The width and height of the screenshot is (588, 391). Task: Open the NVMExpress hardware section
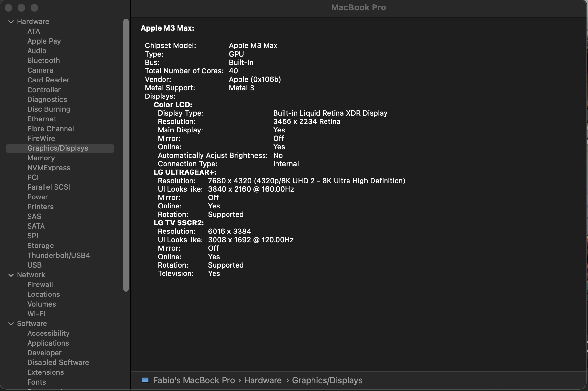[x=49, y=168]
